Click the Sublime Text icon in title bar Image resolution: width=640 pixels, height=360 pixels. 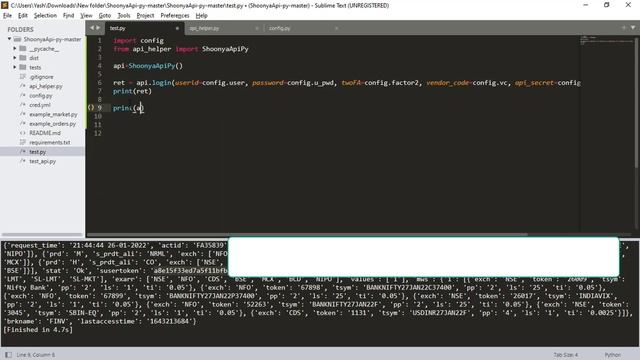[x=4, y=5]
